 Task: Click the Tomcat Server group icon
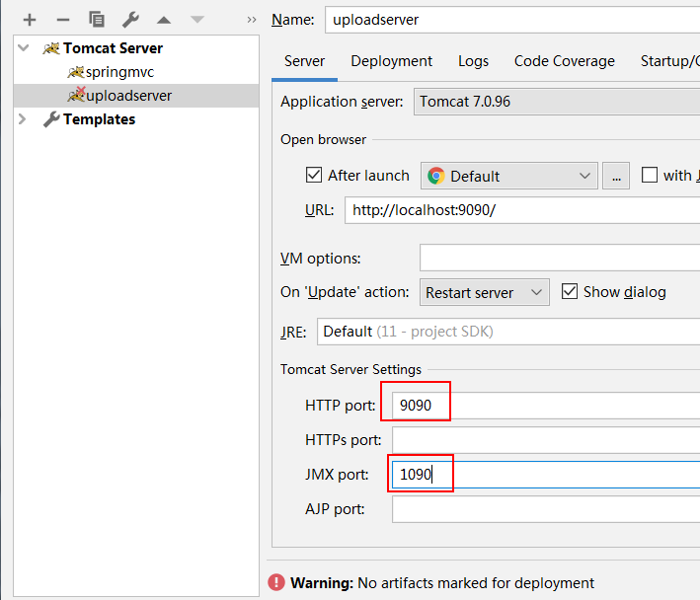pyautogui.click(x=51, y=48)
